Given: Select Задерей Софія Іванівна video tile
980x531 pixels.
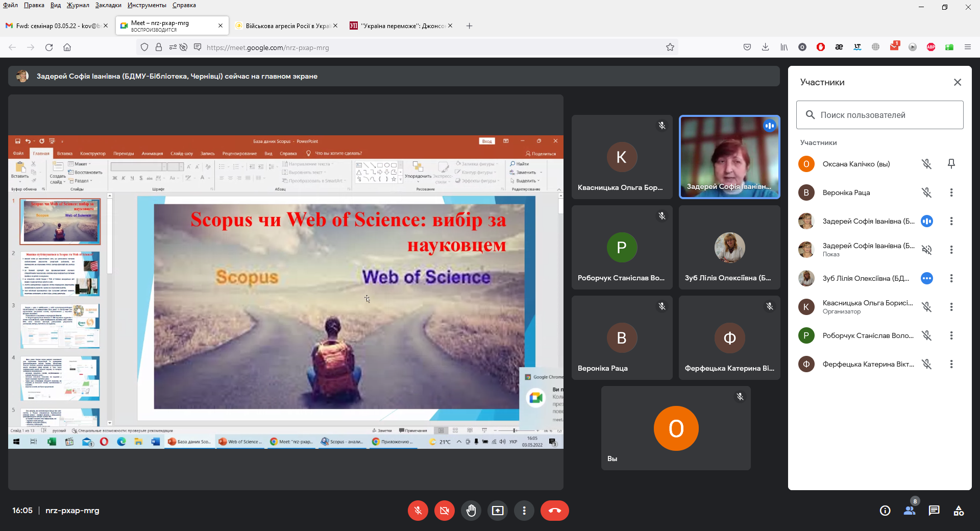Looking at the screenshot, I should [729, 157].
